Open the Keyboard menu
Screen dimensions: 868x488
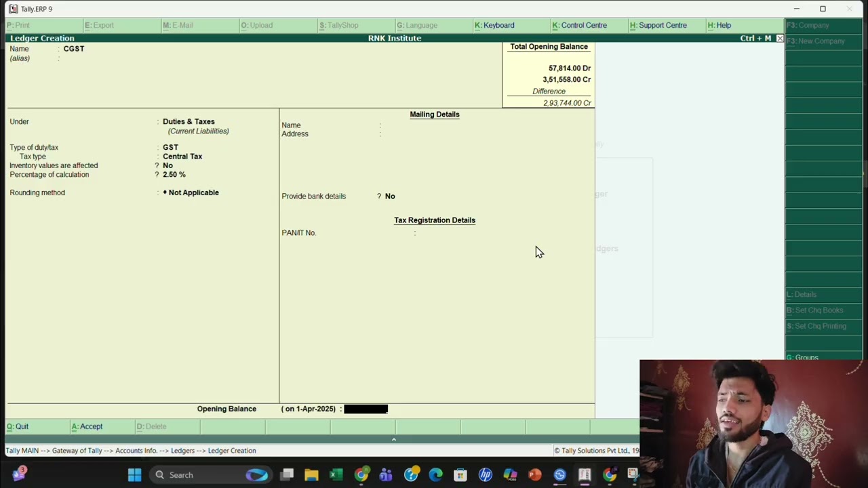(x=494, y=25)
